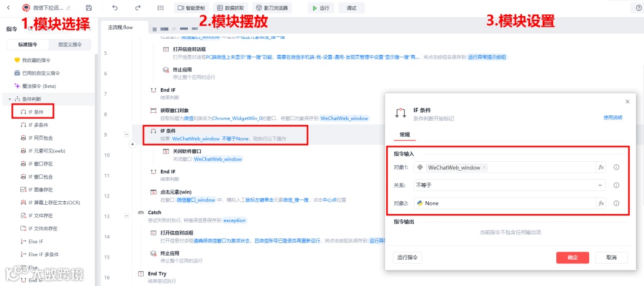This screenshot has height=286, width=644.
Task: Confirm with the 确定 button
Action: click(572, 257)
